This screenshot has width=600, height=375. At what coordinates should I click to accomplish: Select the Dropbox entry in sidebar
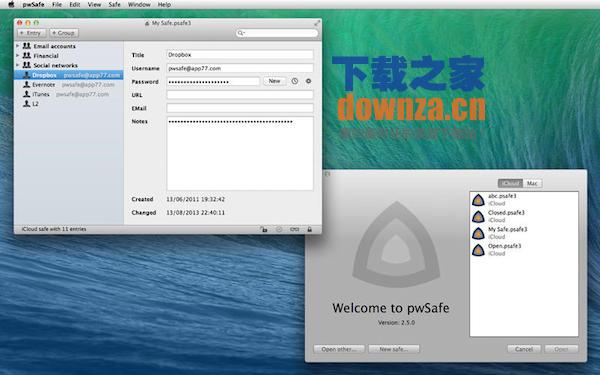click(x=69, y=75)
